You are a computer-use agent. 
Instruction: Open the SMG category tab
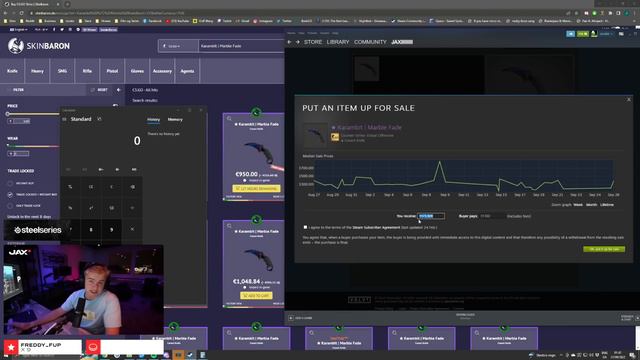62,71
